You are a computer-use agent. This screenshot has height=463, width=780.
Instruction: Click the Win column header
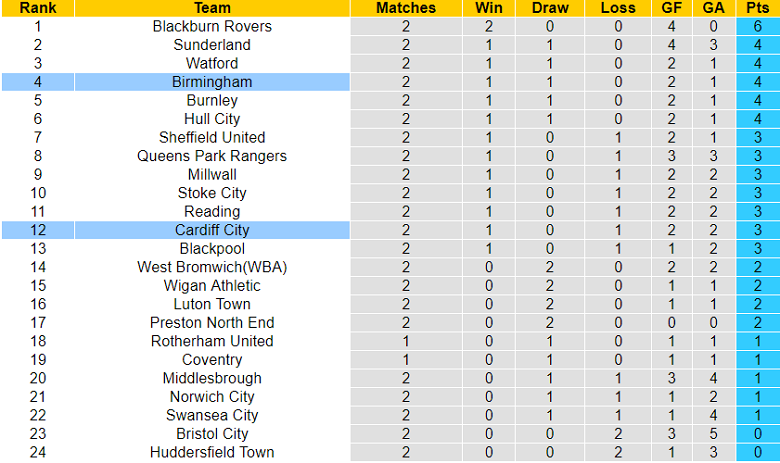tap(489, 8)
